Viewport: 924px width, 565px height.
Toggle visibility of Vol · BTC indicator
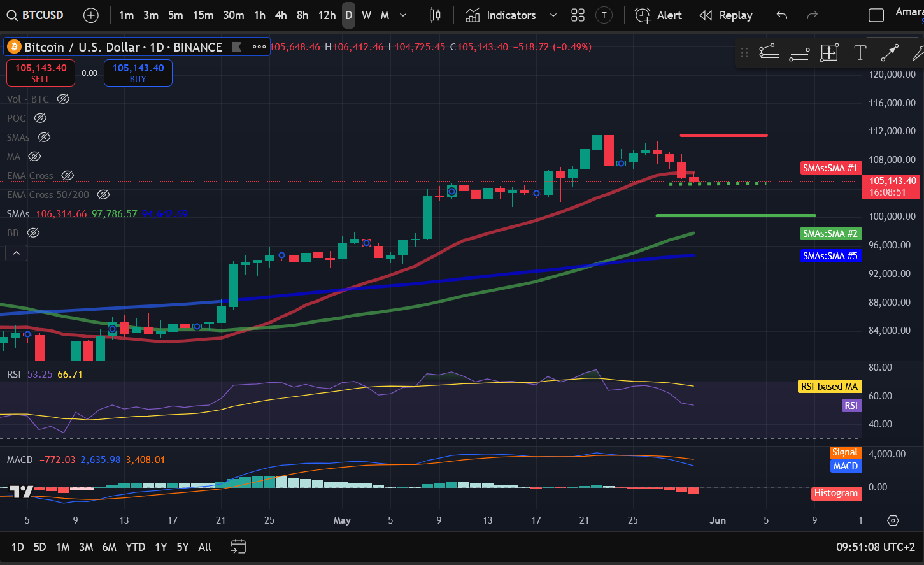(x=63, y=99)
